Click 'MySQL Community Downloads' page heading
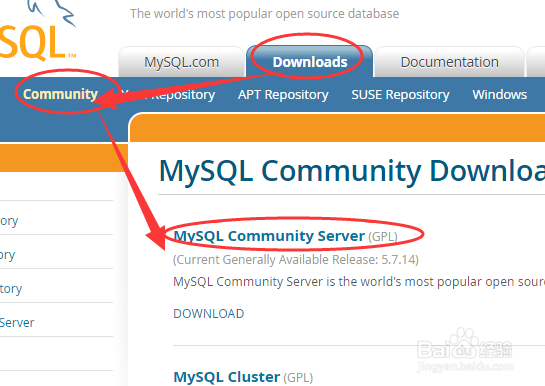Image resolution: width=545 pixels, height=386 pixels. [x=352, y=171]
